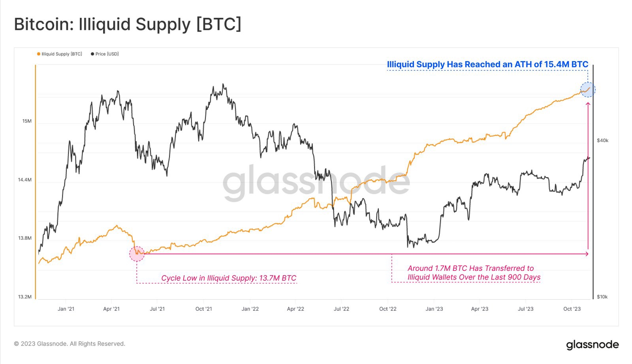Click the Oct '23 x-axis label
Screen dimensions: 632x364
click(x=572, y=309)
